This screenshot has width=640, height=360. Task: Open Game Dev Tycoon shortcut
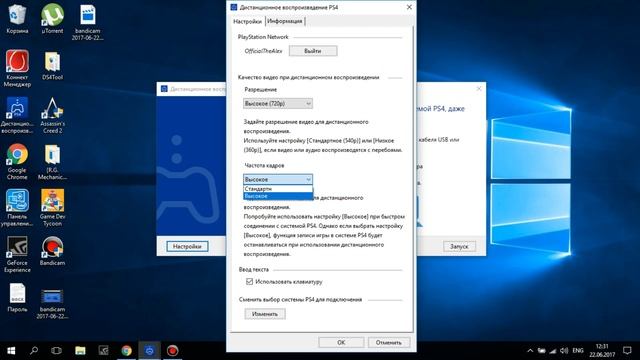click(52, 208)
